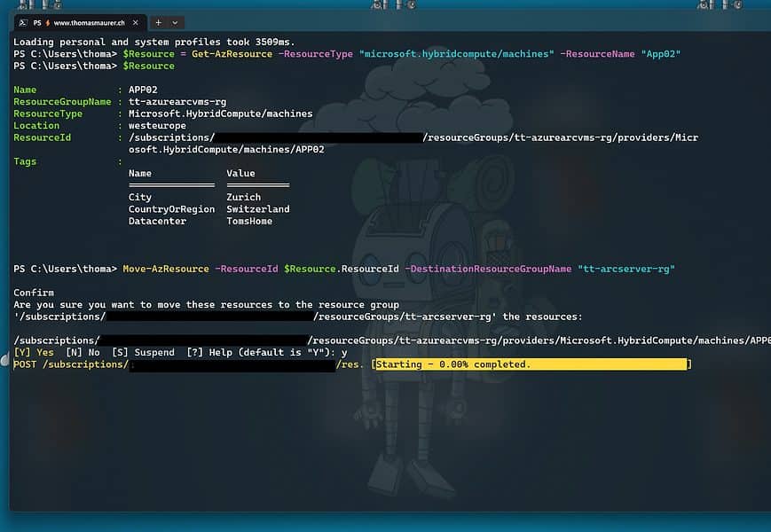Viewport: 771px width, 532px height.
Task: Click the westeurope location value
Action: tap(157, 126)
